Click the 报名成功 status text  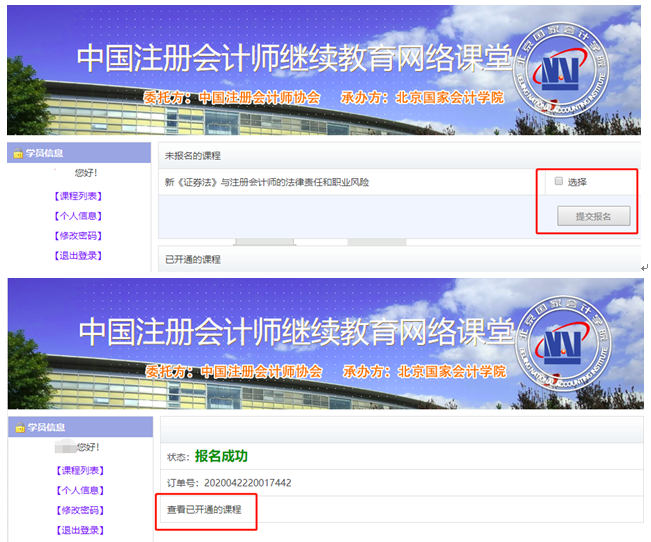coord(221,456)
